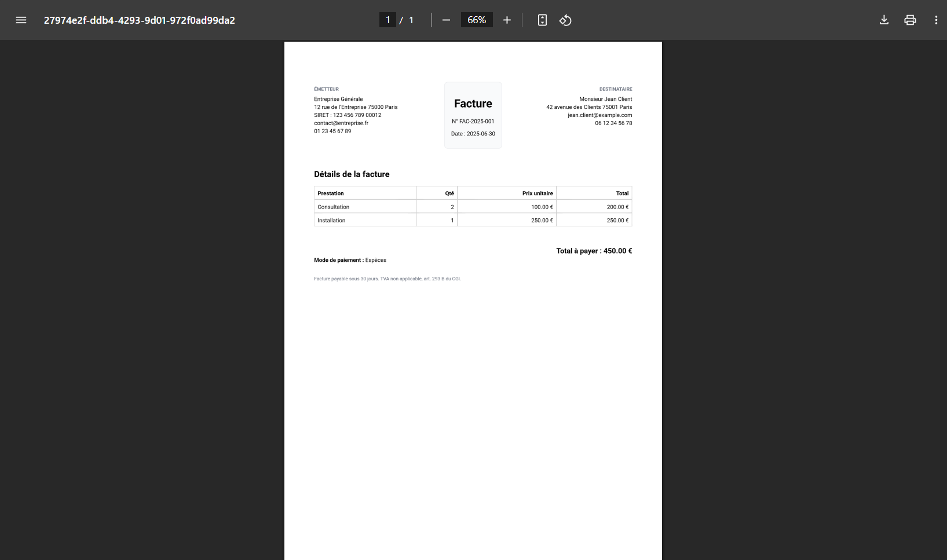
Task: Click the zoom in plus button
Action: (x=507, y=20)
